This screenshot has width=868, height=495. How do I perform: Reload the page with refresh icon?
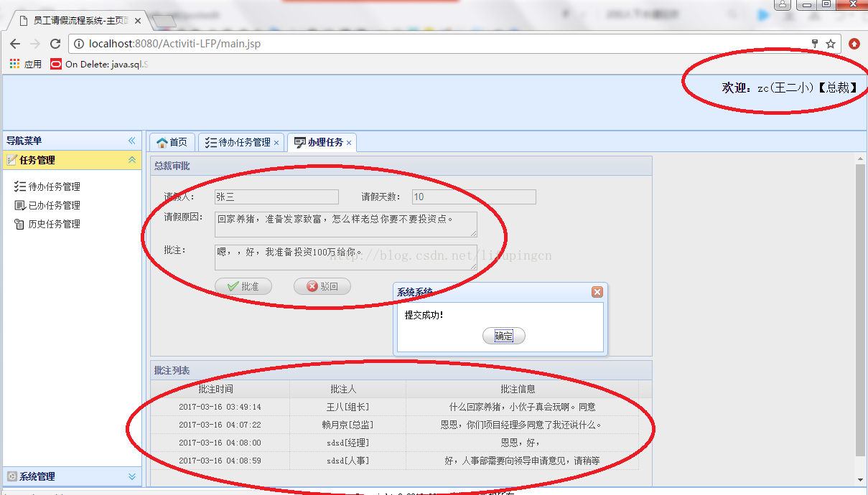[55, 44]
